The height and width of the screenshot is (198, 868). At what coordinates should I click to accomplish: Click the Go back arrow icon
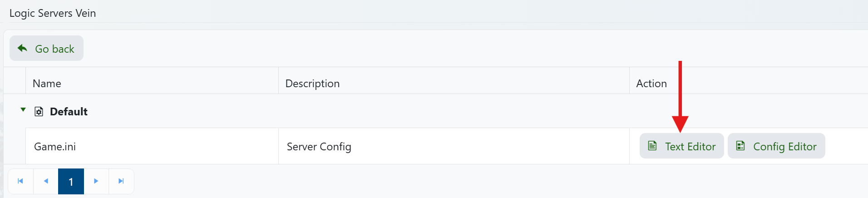pos(22,48)
